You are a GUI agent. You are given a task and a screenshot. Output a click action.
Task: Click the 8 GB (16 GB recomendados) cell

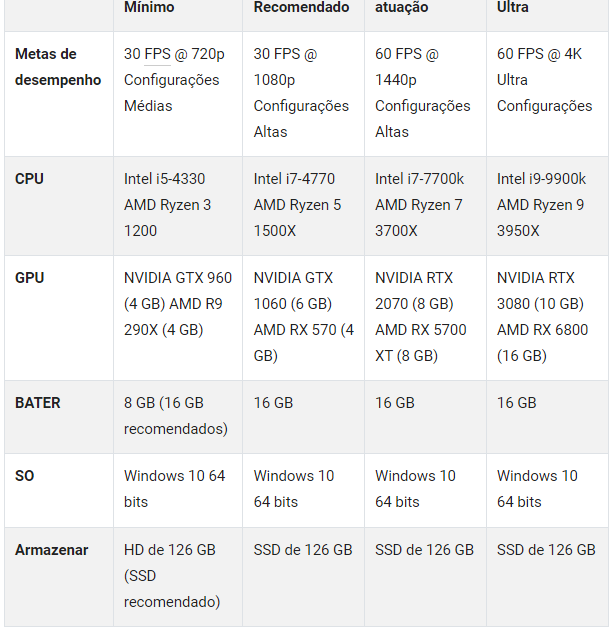click(x=175, y=416)
